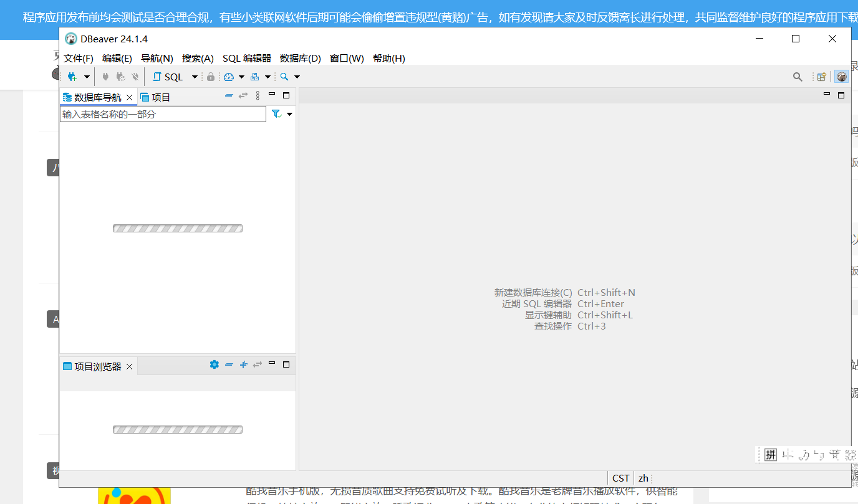Maximize the editor area
The height and width of the screenshot is (504, 858).
coord(841,95)
